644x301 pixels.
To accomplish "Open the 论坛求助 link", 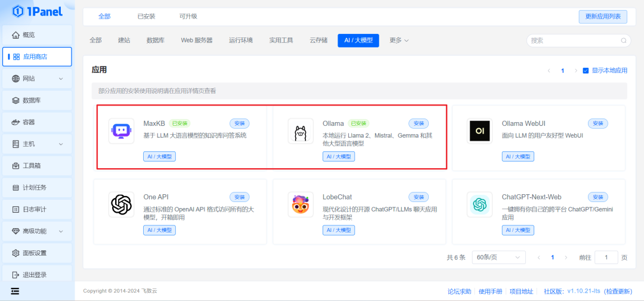I will coord(459,291).
